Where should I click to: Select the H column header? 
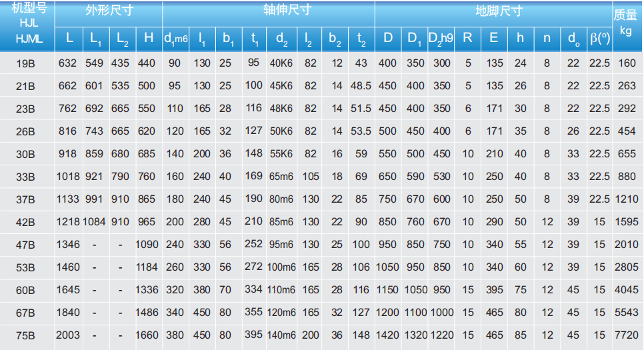click(x=148, y=37)
